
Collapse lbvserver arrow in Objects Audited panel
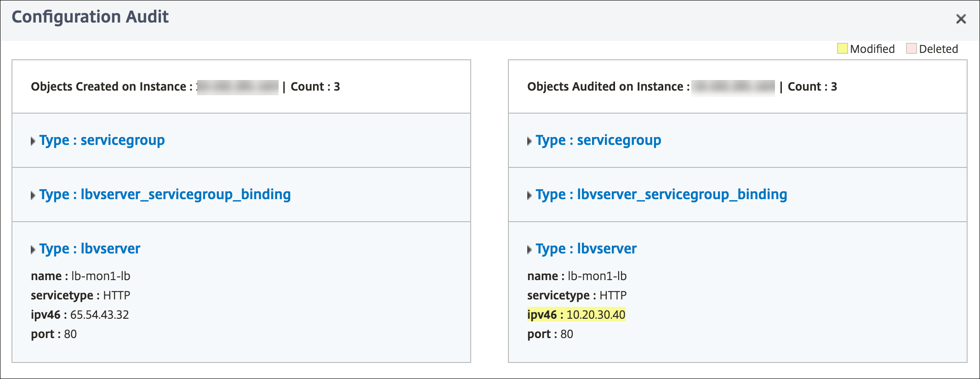(529, 250)
